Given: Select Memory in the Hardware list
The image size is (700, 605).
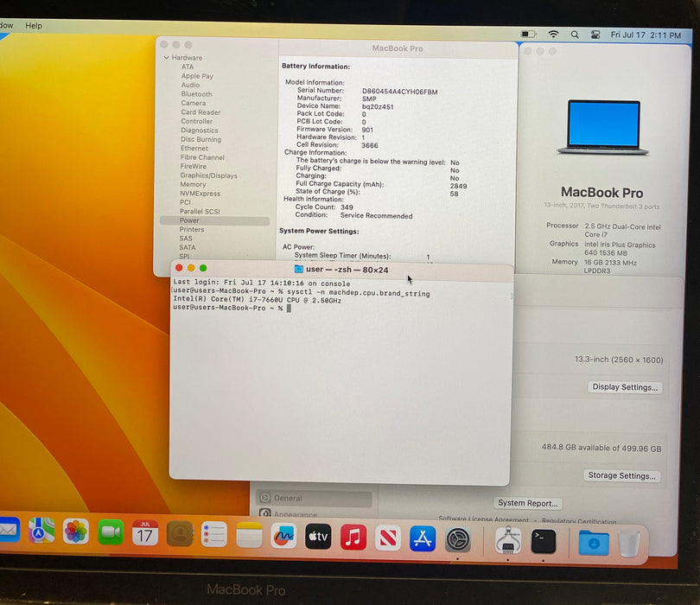Looking at the screenshot, I should coord(193,184).
